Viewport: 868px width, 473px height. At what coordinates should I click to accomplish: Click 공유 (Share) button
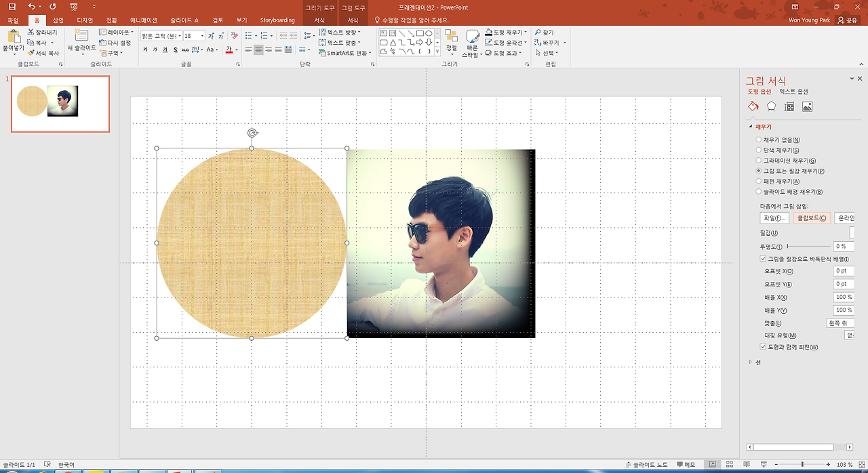click(848, 20)
